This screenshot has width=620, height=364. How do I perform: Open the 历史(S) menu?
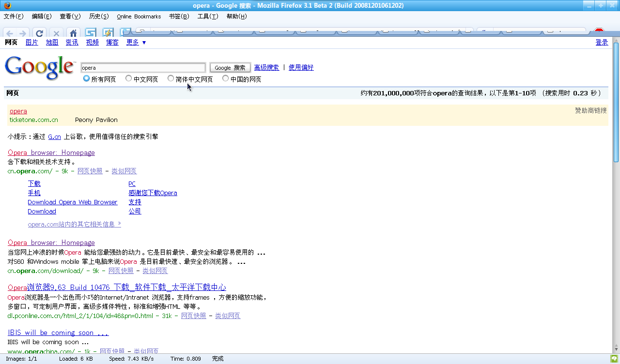tap(99, 16)
